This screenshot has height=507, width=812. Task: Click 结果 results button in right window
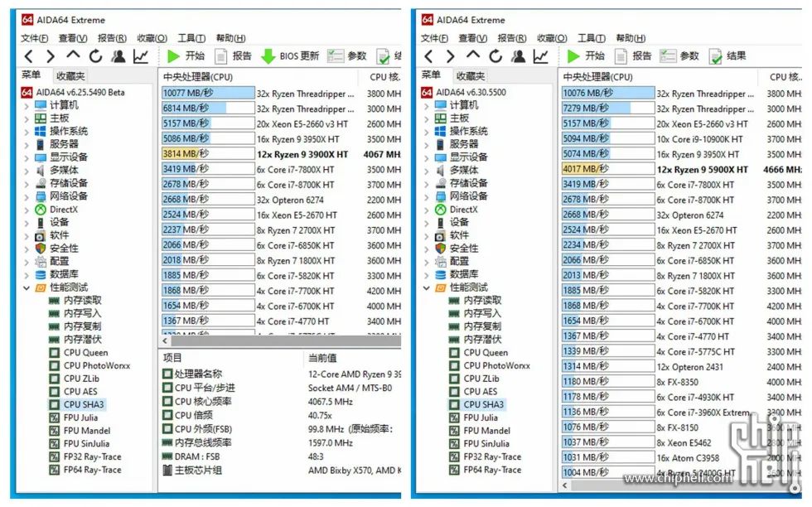pos(727,56)
